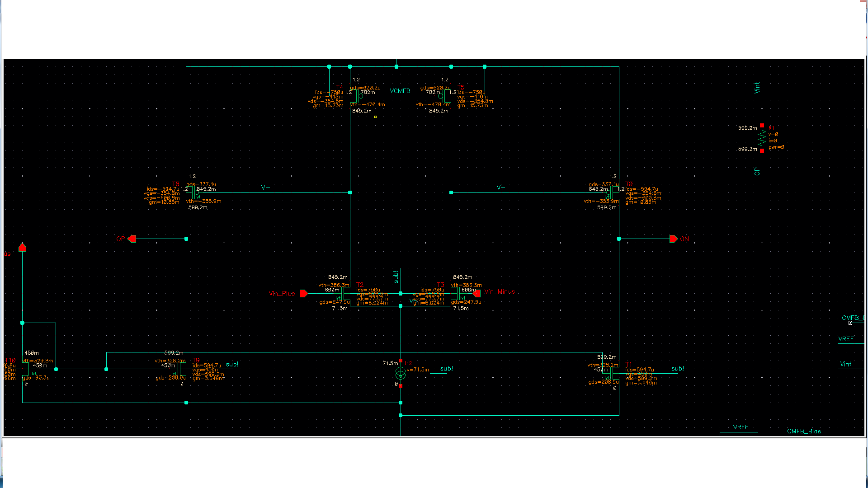The width and height of the screenshot is (868, 488).
Task: Select the Vin_Plus input pin
Action: pyautogui.click(x=304, y=294)
